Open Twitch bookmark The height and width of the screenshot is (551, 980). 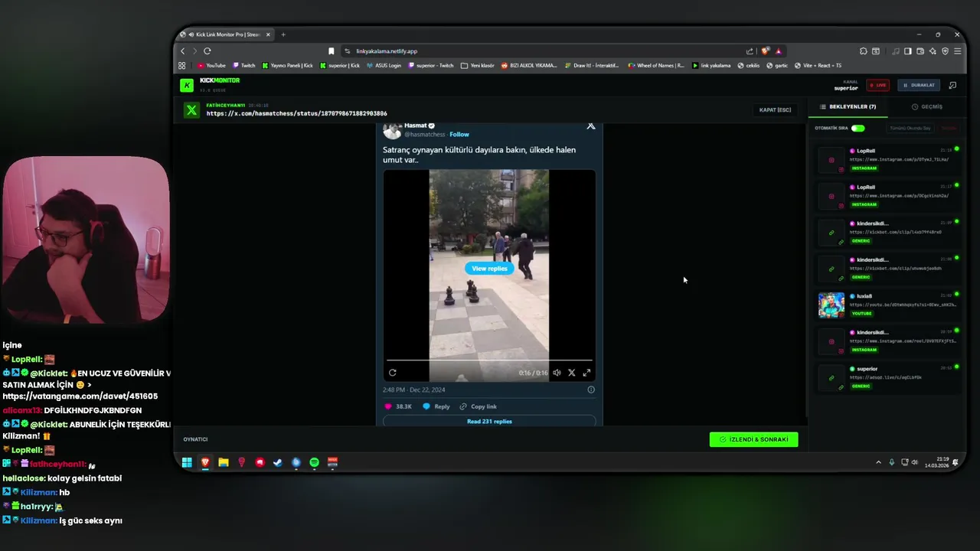coord(244,66)
